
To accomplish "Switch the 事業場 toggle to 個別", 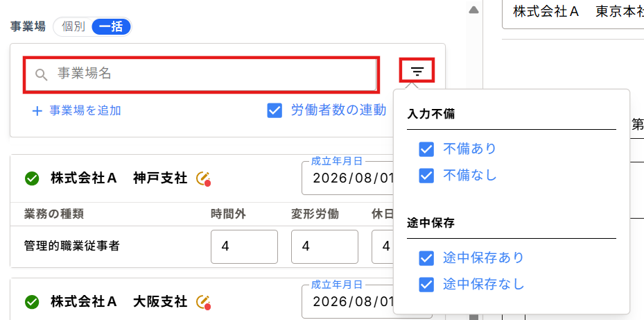I will click(x=73, y=27).
